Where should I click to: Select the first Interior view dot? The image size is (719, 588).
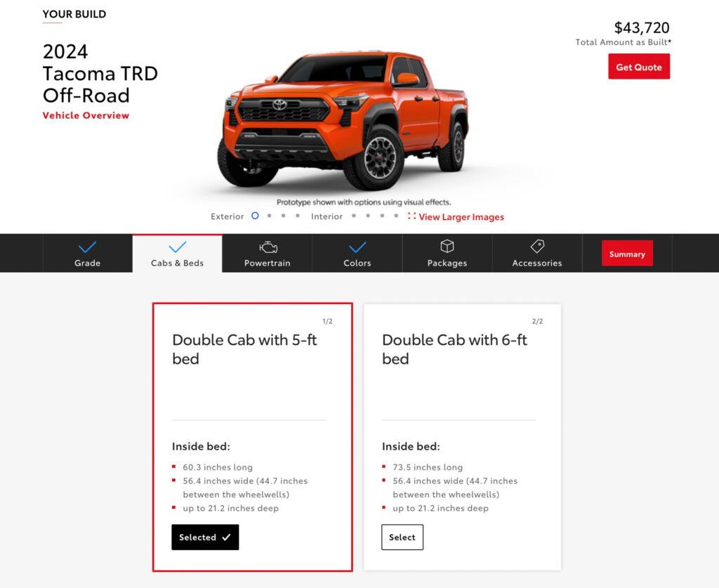click(354, 216)
